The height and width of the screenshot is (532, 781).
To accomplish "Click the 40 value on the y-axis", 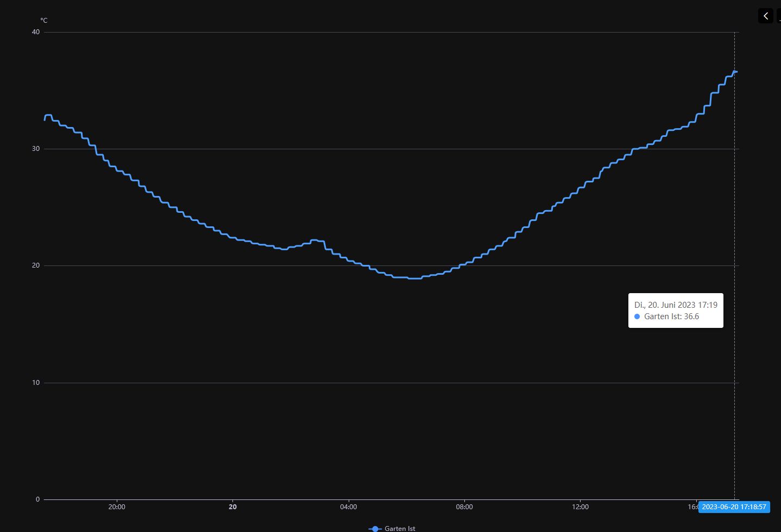I will coord(36,32).
